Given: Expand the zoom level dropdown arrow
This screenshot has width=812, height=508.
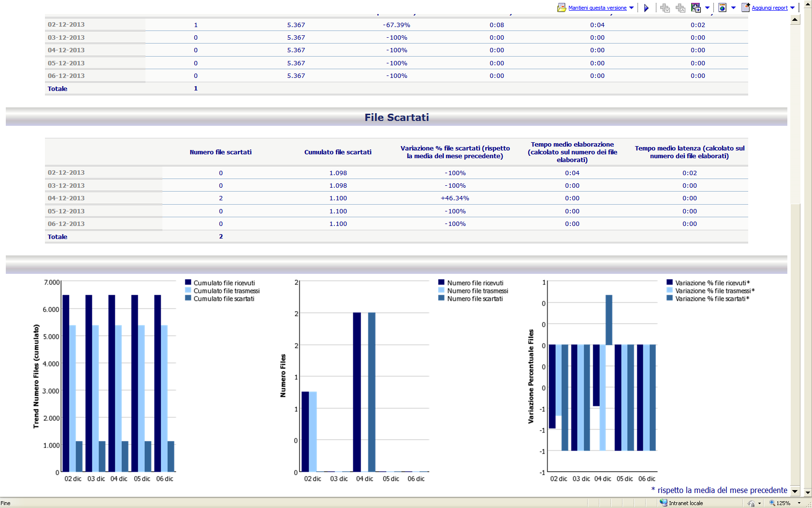Looking at the screenshot, I should tap(799, 503).
